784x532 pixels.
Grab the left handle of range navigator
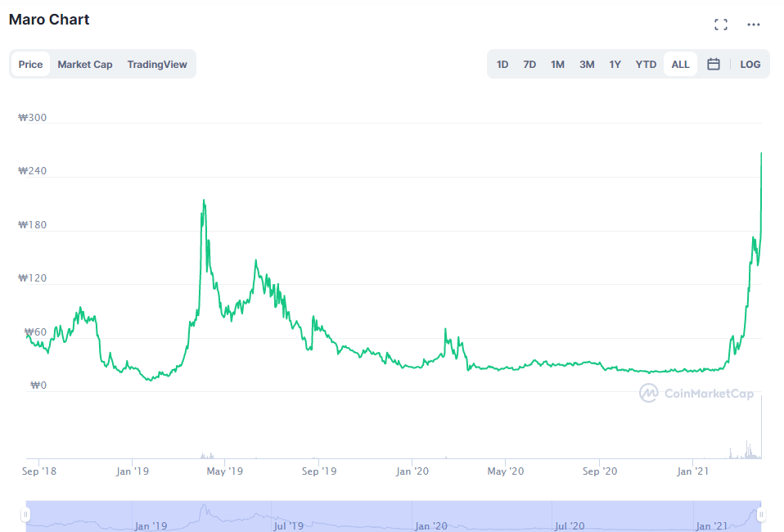coord(25,514)
